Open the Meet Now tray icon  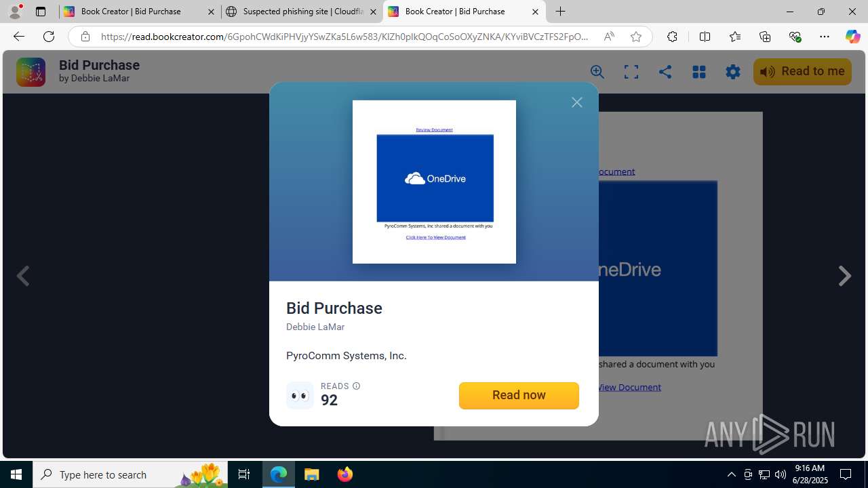pos(748,474)
